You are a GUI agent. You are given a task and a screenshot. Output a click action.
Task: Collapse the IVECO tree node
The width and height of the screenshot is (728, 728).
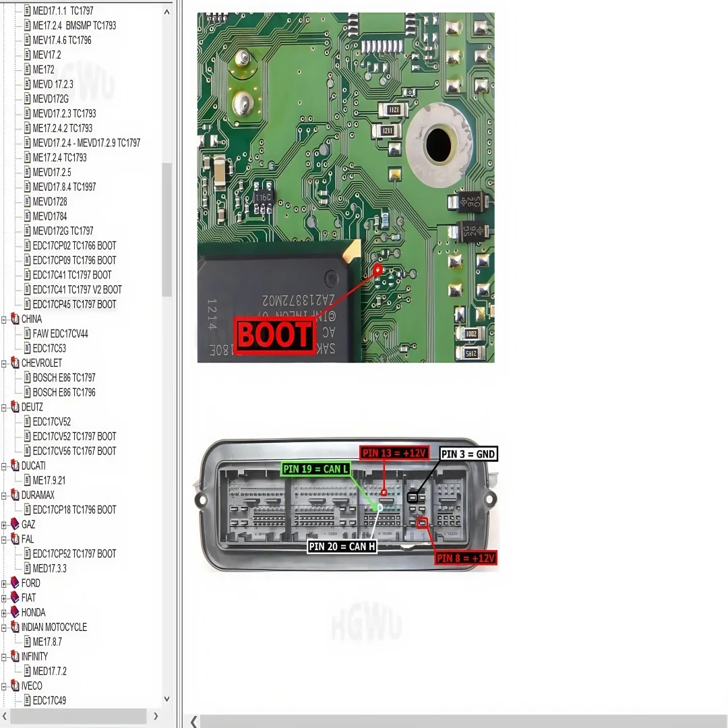(x=4, y=686)
